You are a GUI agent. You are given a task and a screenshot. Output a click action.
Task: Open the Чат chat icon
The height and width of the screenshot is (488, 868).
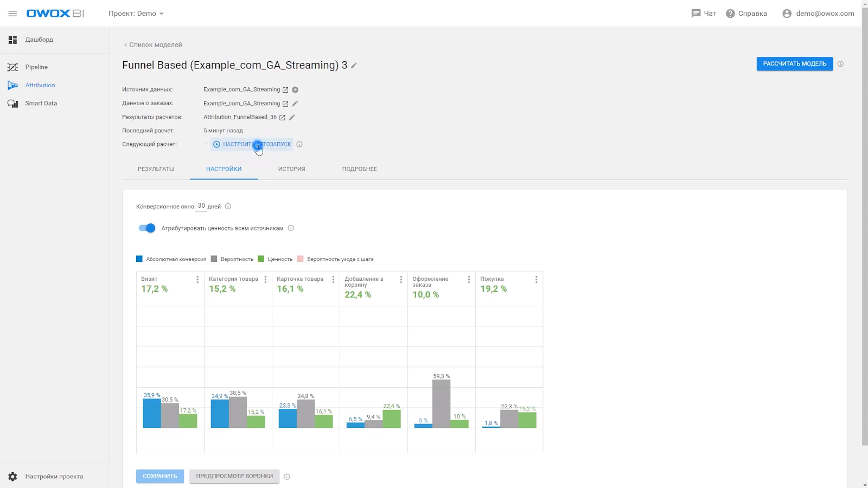[696, 14]
